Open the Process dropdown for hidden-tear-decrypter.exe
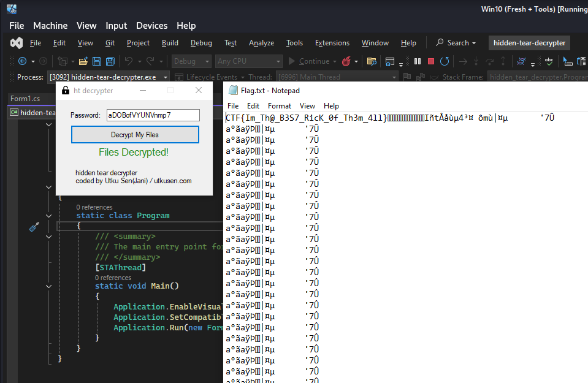 click(164, 77)
